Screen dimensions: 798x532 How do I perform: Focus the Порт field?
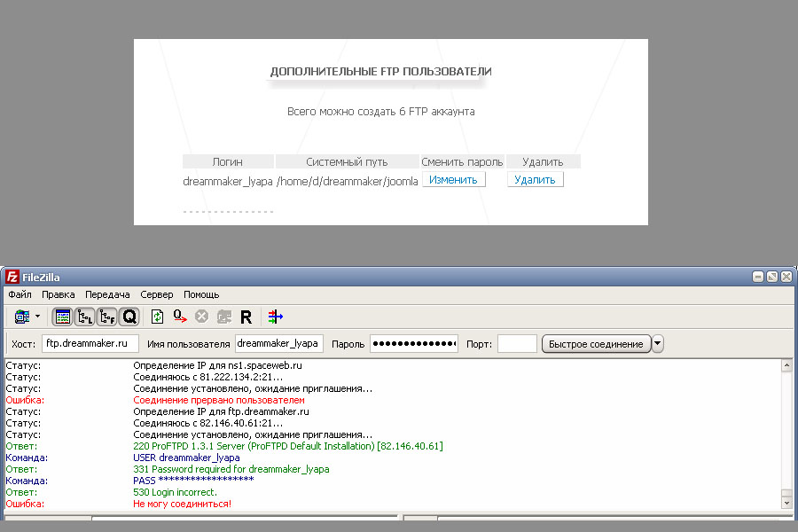[517, 344]
